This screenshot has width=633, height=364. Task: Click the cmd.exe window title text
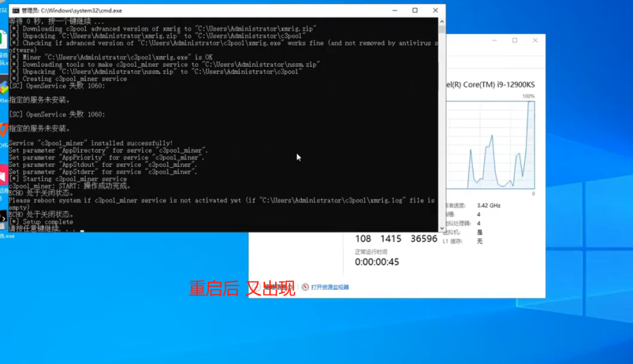[72, 11]
